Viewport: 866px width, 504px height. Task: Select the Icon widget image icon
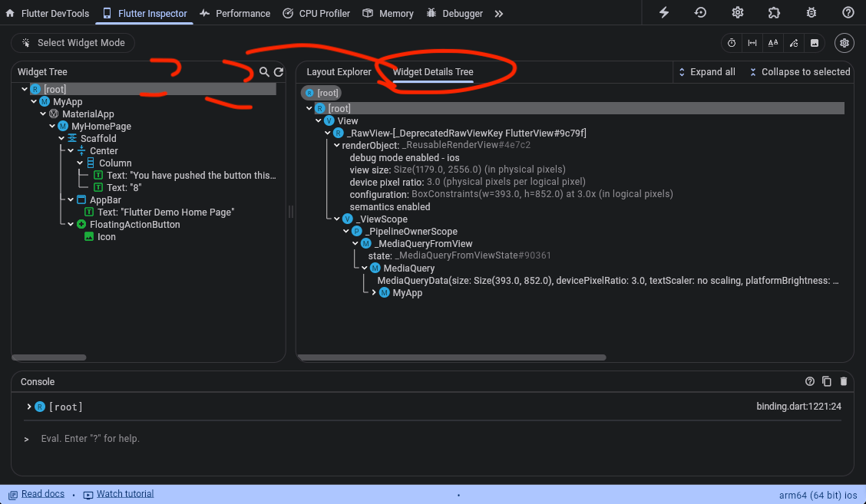point(89,236)
